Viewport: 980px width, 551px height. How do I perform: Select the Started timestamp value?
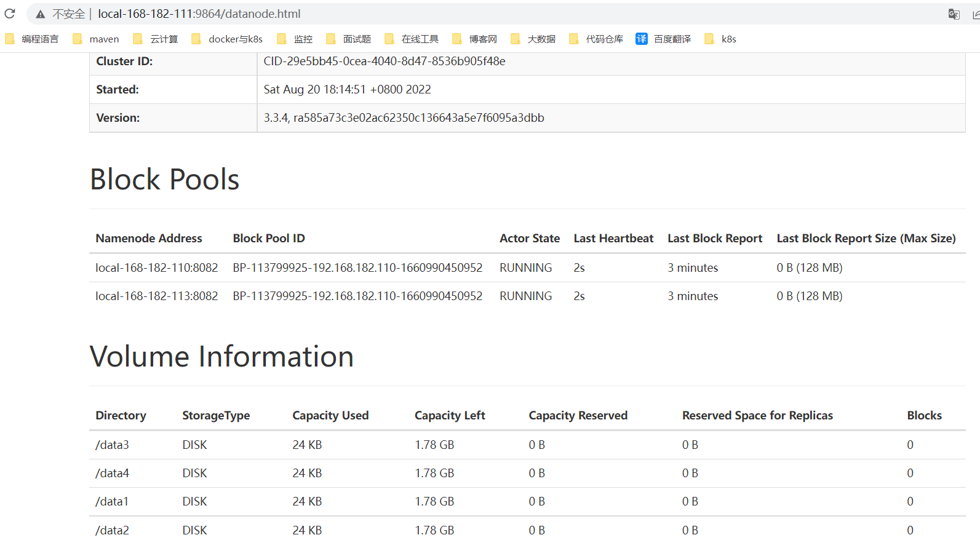coord(348,89)
